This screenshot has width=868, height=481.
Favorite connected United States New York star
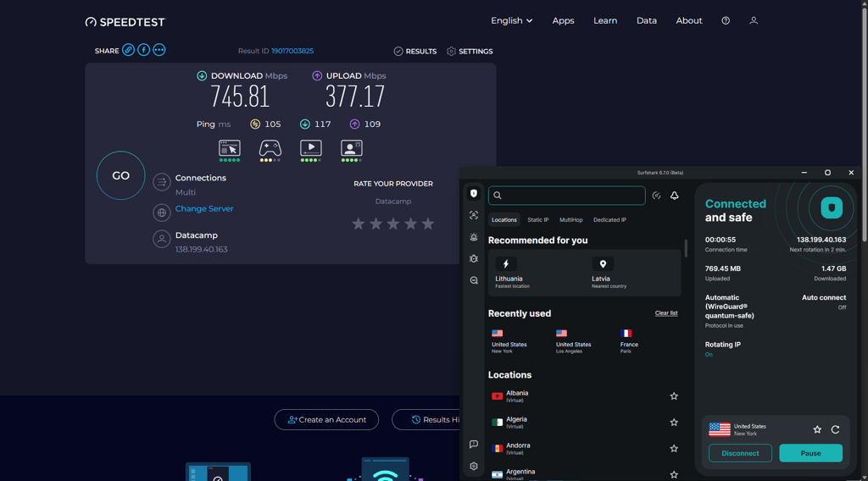point(817,429)
